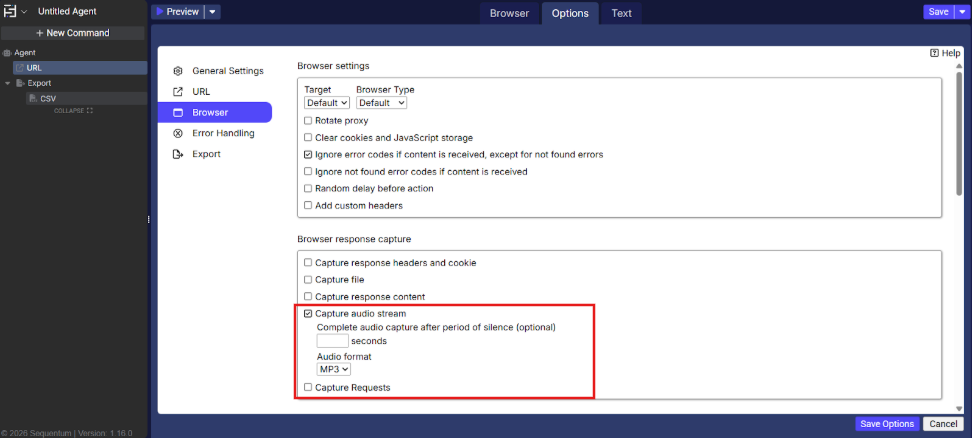Open the General Settings gear icon

click(x=178, y=71)
